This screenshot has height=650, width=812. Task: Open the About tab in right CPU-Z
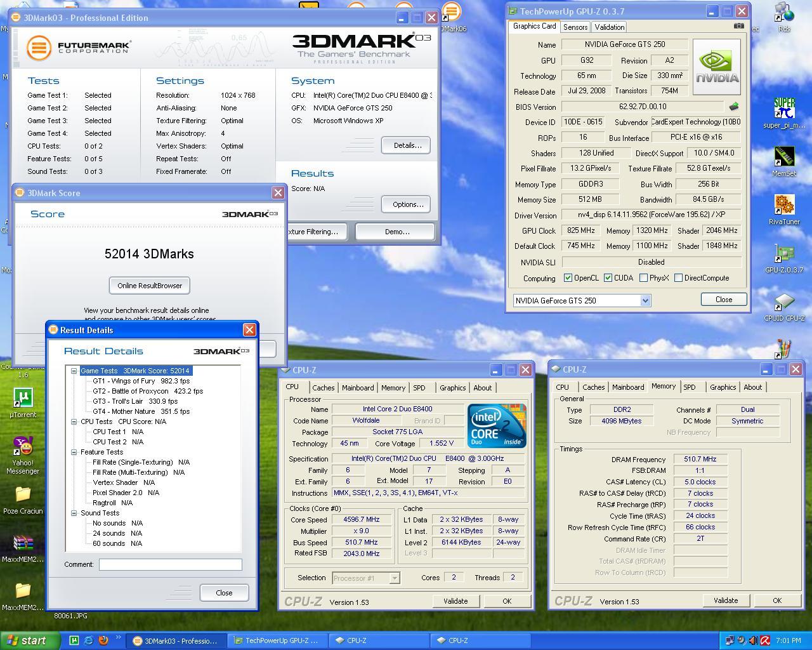[753, 387]
